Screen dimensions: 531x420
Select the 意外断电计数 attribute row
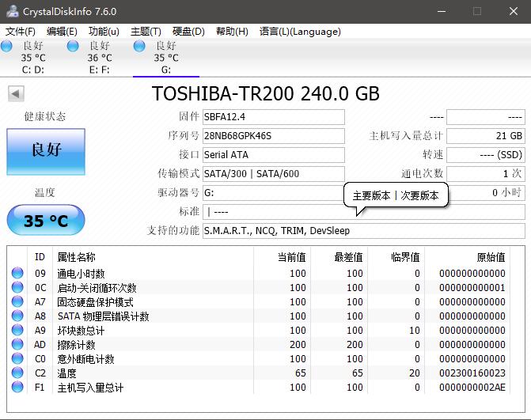[259, 358]
